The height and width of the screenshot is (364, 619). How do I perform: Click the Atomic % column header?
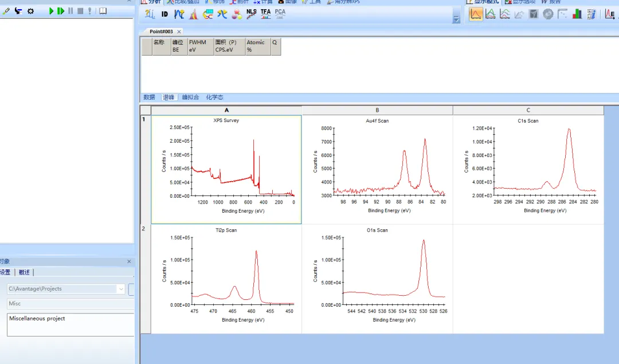(x=257, y=46)
